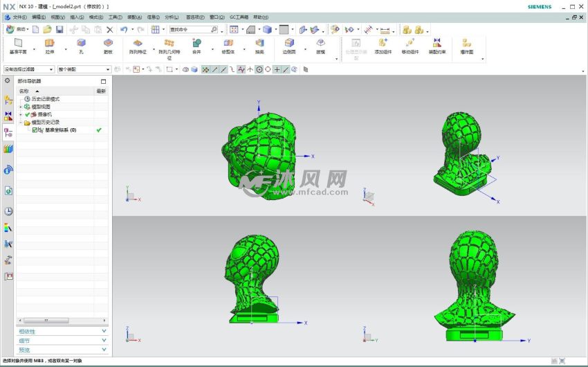The height and width of the screenshot is (367, 588).
Task: Collapse the 模型历史记录 tree node
Action: [x=21, y=123]
